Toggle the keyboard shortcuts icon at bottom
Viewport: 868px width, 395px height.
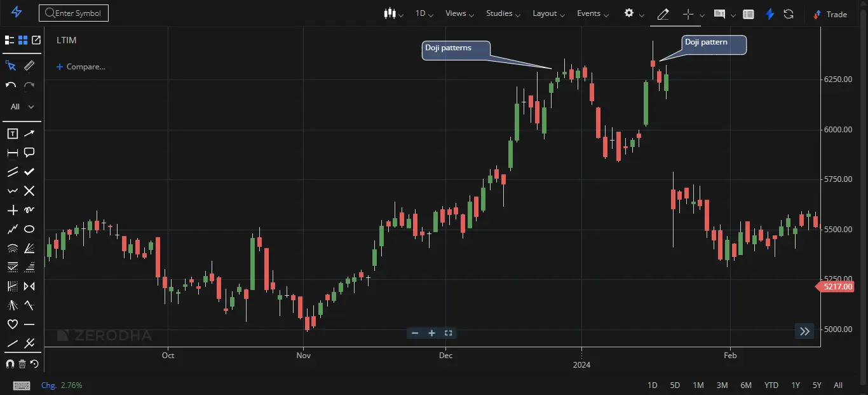(x=22, y=385)
